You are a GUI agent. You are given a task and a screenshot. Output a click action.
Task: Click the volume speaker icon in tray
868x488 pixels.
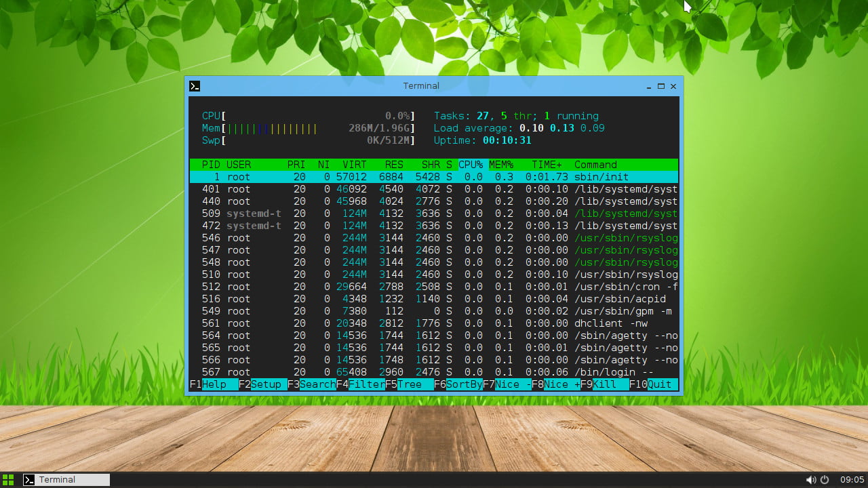pos(810,480)
